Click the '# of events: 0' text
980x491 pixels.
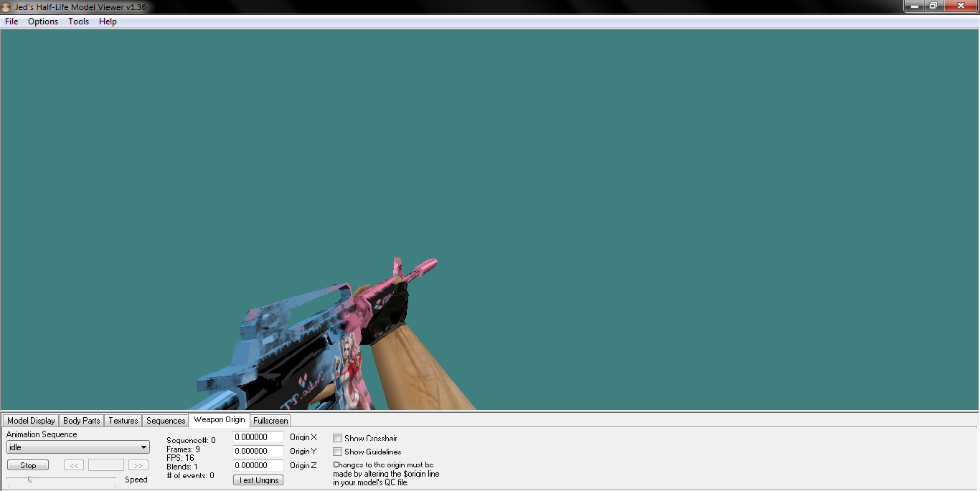[x=190, y=475]
